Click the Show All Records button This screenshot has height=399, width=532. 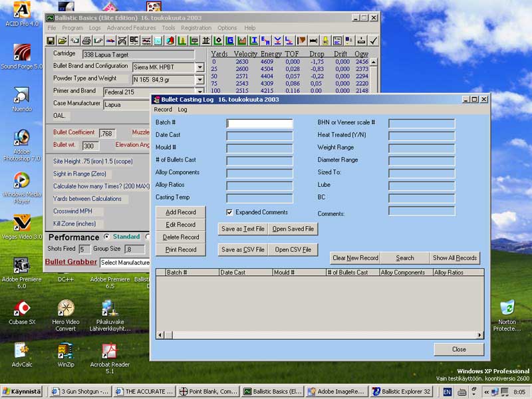pos(455,258)
